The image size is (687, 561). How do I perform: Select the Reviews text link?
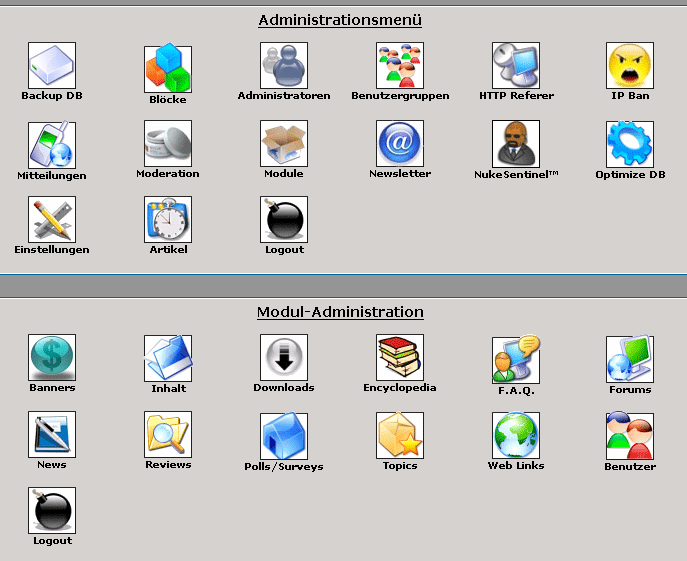point(168,465)
